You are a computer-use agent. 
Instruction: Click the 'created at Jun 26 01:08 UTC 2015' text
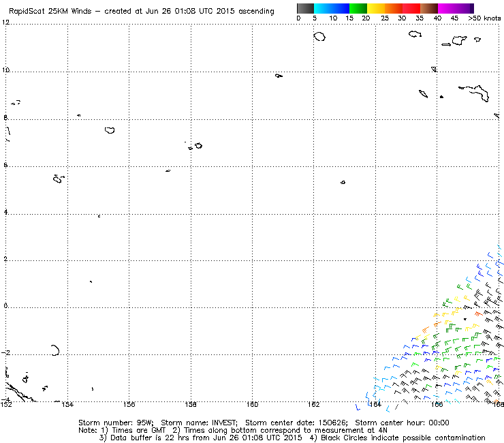(170, 12)
